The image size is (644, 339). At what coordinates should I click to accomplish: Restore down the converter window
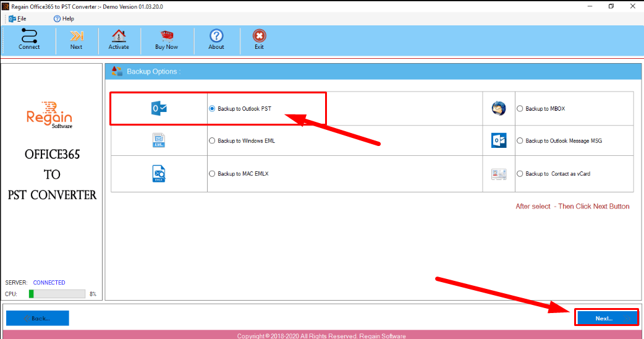point(611,6)
